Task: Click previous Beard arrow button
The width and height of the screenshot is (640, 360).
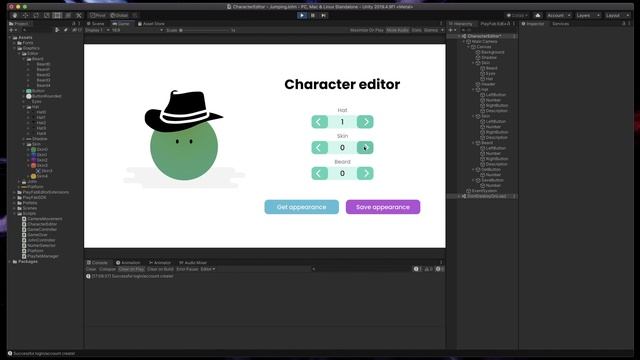Action: (x=320, y=173)
